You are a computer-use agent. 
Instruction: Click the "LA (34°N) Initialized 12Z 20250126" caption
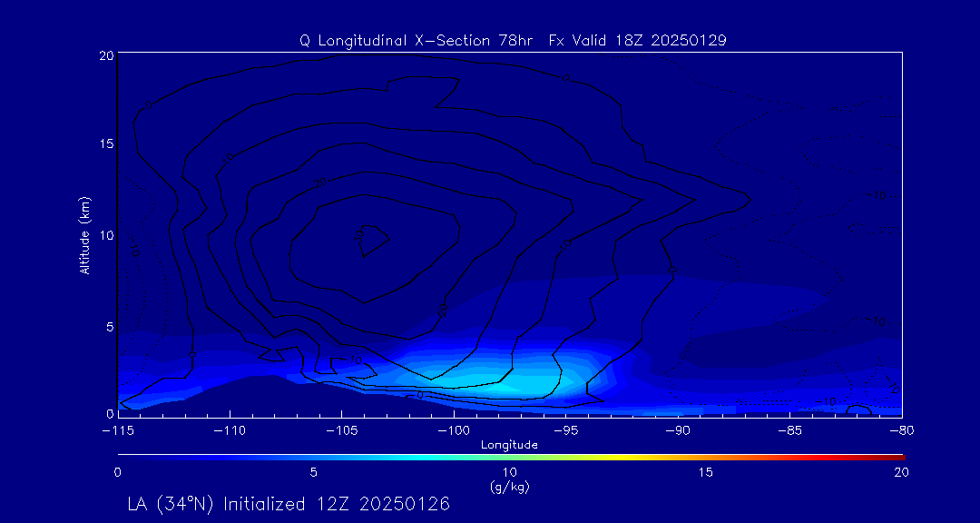click(289, 504)
